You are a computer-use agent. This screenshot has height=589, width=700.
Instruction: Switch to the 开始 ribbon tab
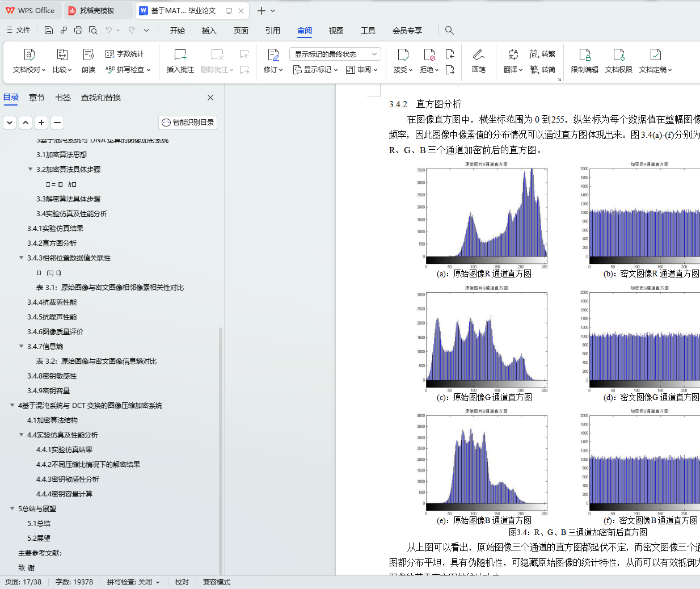click(x=178, y=31)
